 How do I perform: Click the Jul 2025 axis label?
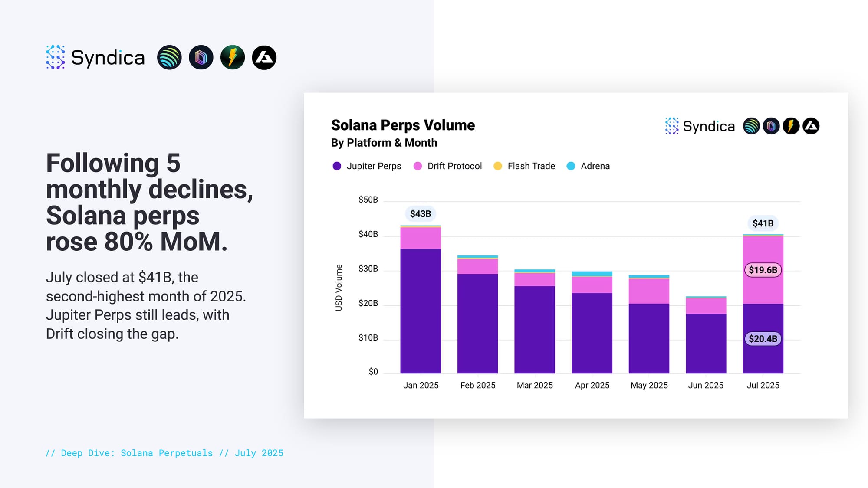point(763,385)
